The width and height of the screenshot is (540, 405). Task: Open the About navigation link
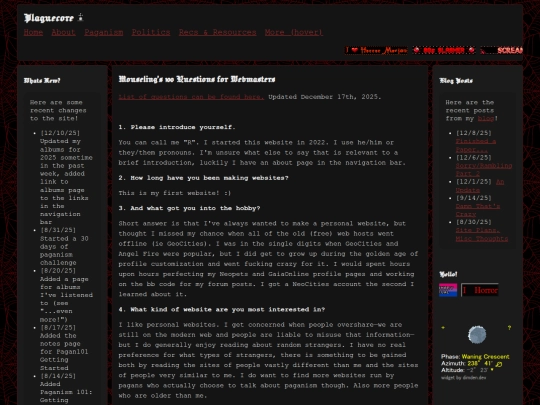coord(63,32)
